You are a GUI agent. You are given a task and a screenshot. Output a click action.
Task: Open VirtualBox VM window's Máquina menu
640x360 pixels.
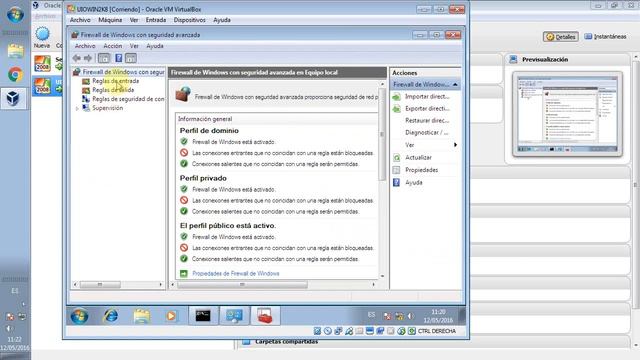pyautogui.click(x=110, y=20)
